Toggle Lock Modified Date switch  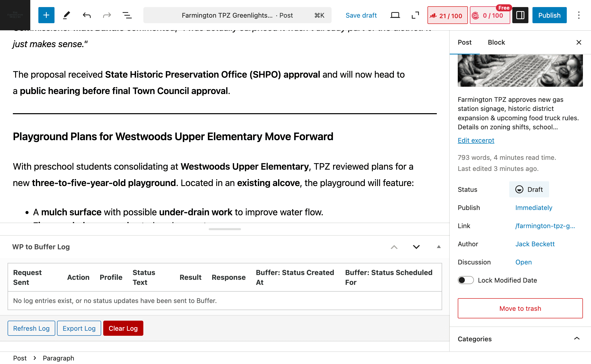466,280
